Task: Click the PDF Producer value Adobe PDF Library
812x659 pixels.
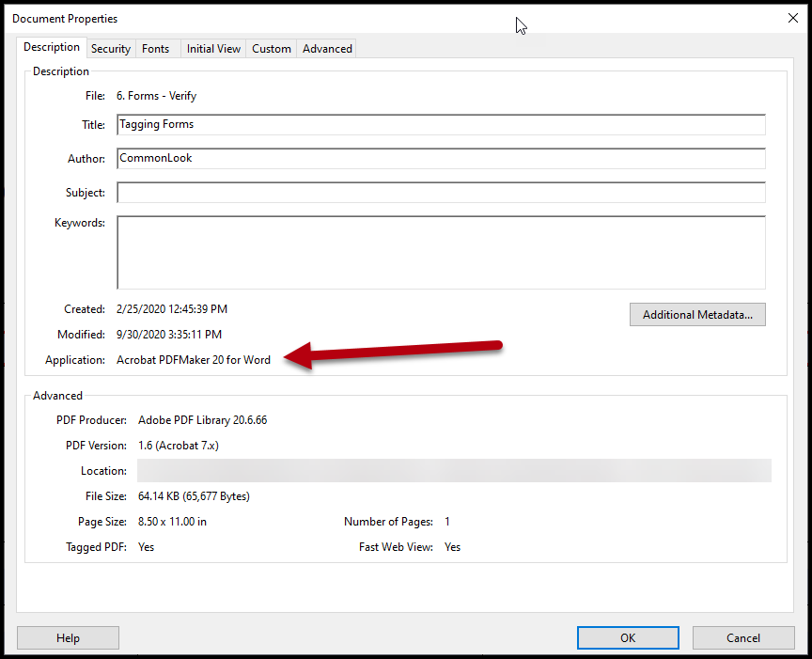Action: click(202, 420)
